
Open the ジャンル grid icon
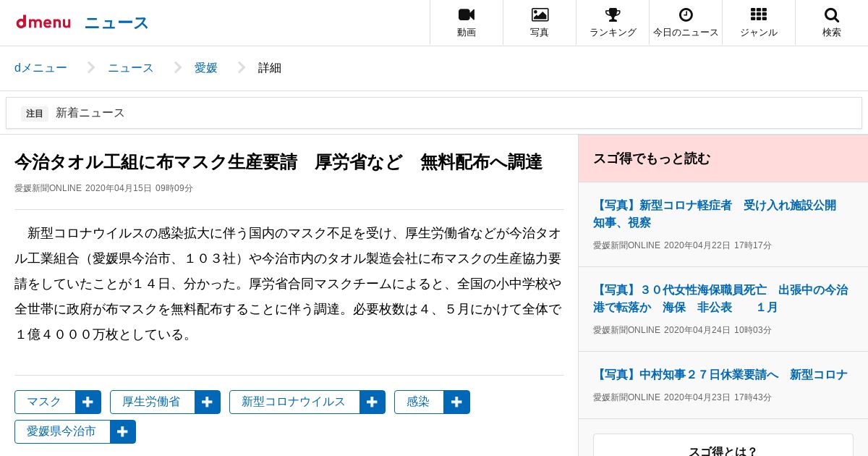point(759,14)
